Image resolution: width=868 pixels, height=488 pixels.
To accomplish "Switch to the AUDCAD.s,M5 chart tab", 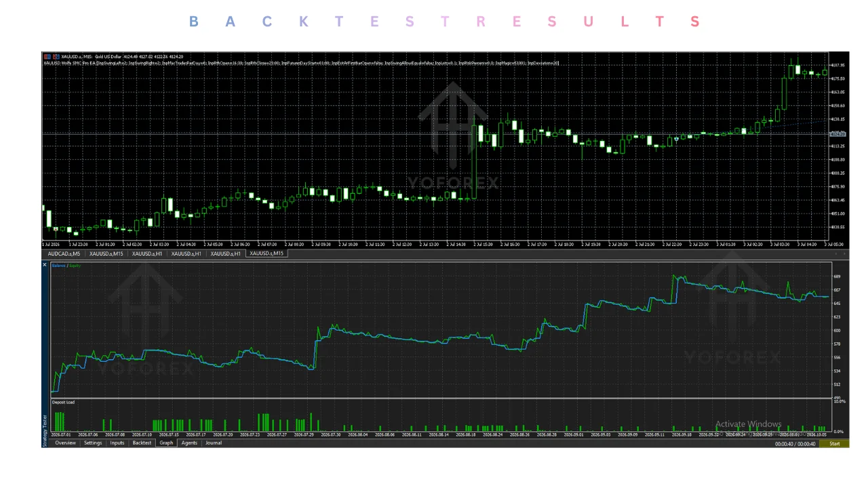I will (64, 253).
